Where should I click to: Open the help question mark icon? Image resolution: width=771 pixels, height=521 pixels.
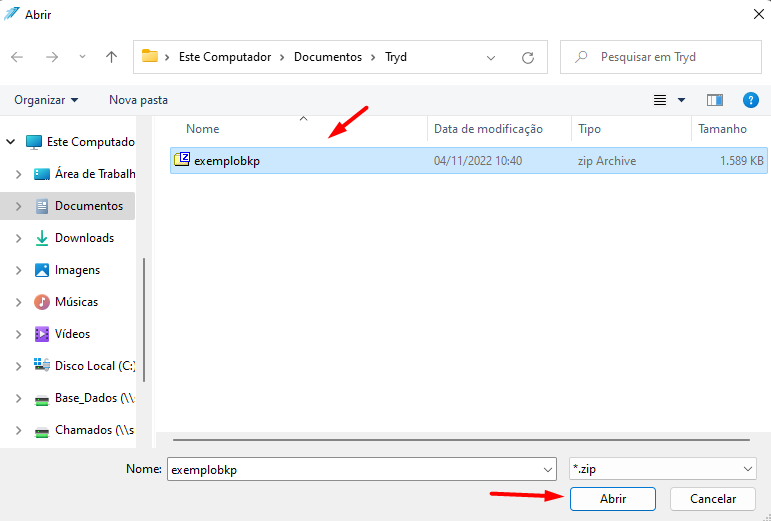coord(750,100)
